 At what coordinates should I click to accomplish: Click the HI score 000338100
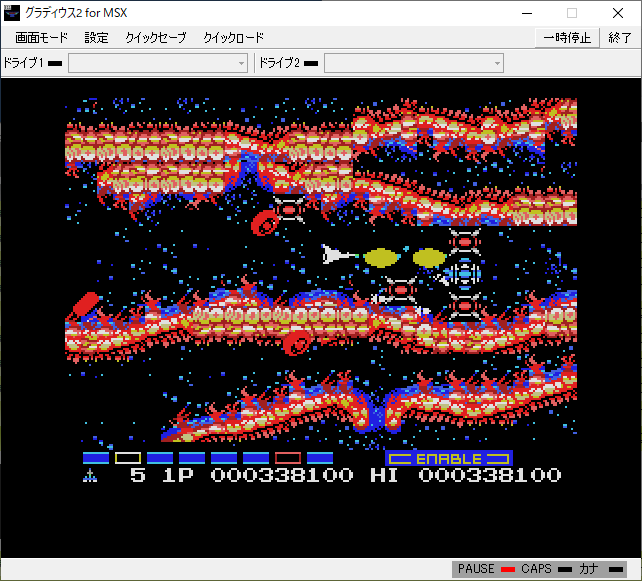coord(490,475)
